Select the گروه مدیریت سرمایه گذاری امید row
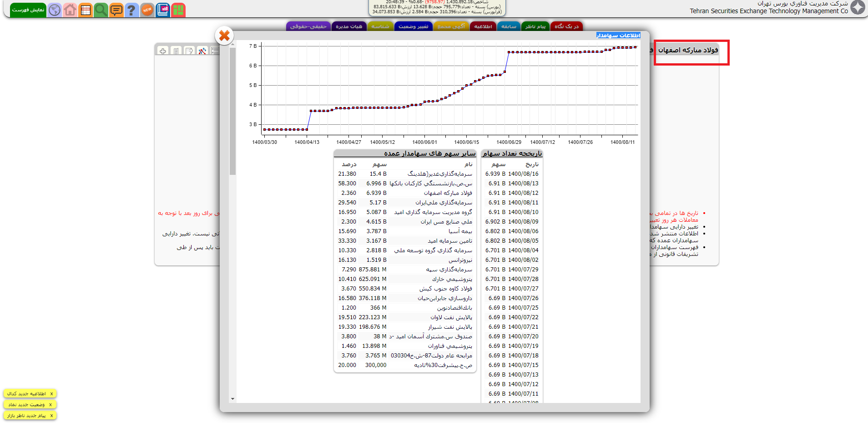Screen dimensions: 868x423 pos(405,212)
